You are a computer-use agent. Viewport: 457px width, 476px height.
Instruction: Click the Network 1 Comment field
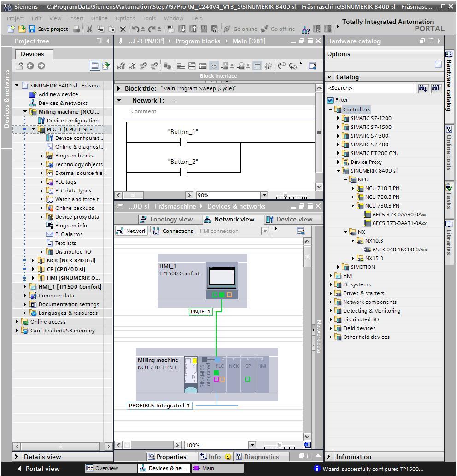tap(222, 112)
